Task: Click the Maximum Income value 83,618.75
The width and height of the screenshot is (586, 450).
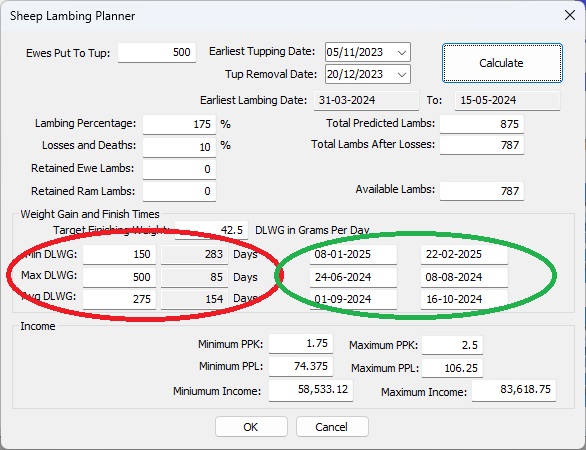Action: coord(514,390)
